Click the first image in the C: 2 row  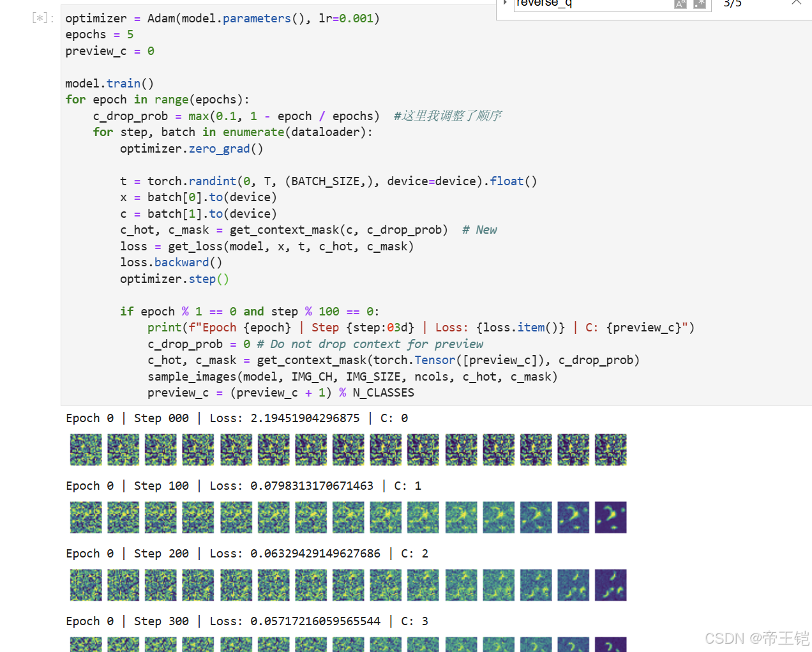(x=86, y=585)
